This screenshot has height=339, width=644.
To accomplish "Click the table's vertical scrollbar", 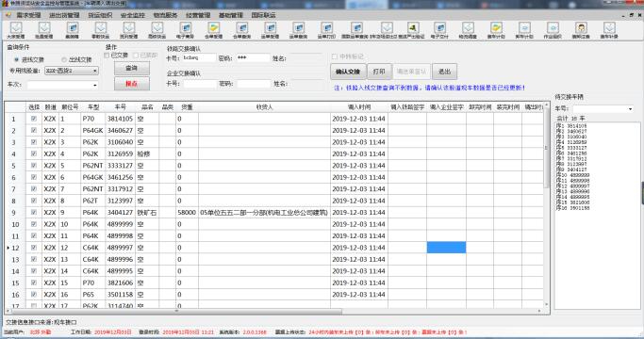I will pos(546,205).
